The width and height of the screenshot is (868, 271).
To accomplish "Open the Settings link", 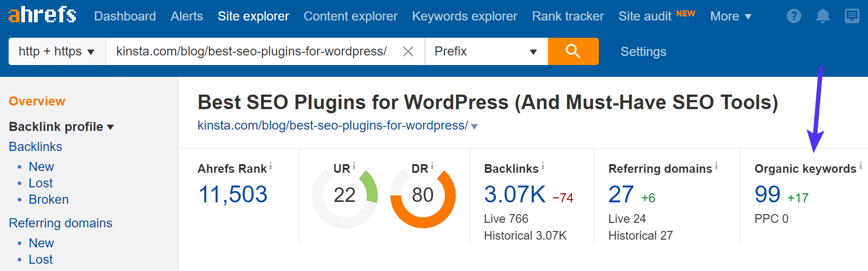I will pos(643,52).
